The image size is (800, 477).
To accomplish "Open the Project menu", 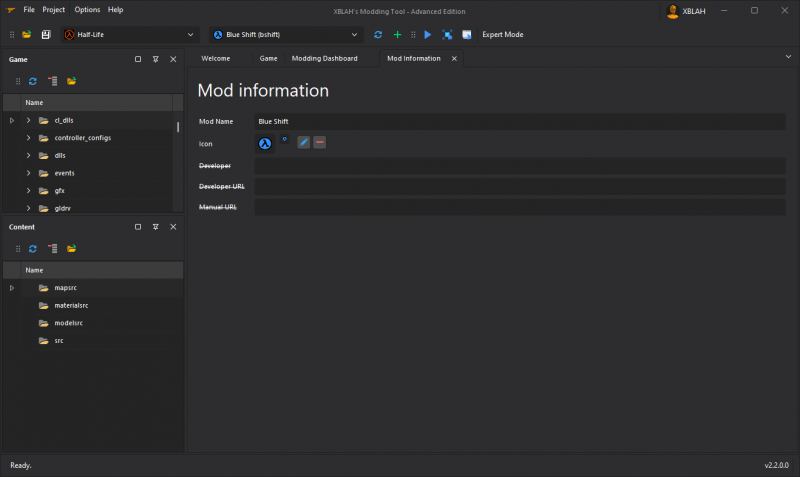I will click(54, 10).
